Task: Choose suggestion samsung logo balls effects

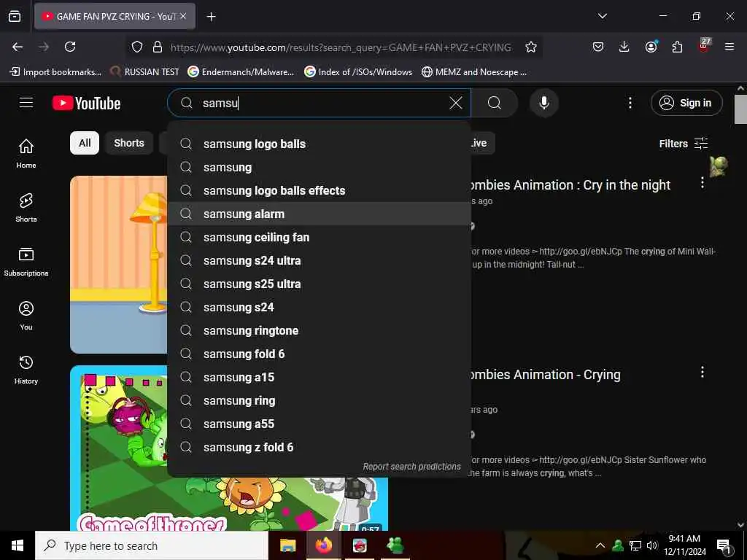Action: [x=320, y=190]
